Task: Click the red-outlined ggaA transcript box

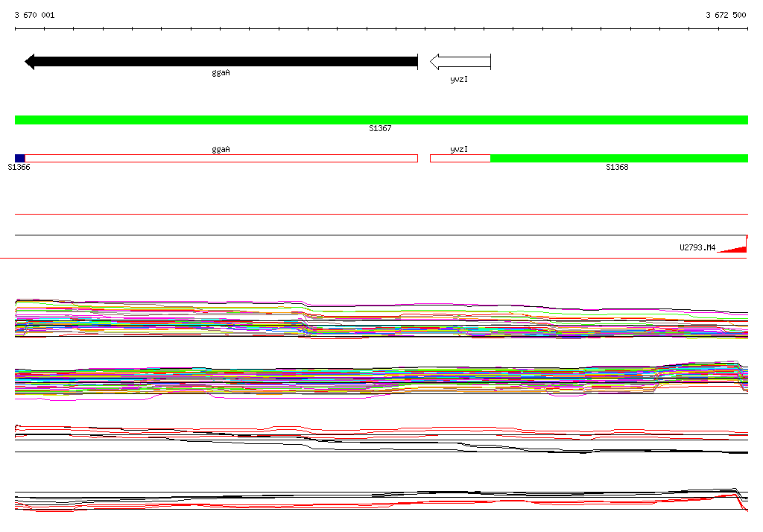Action: [x=221, y=158]
